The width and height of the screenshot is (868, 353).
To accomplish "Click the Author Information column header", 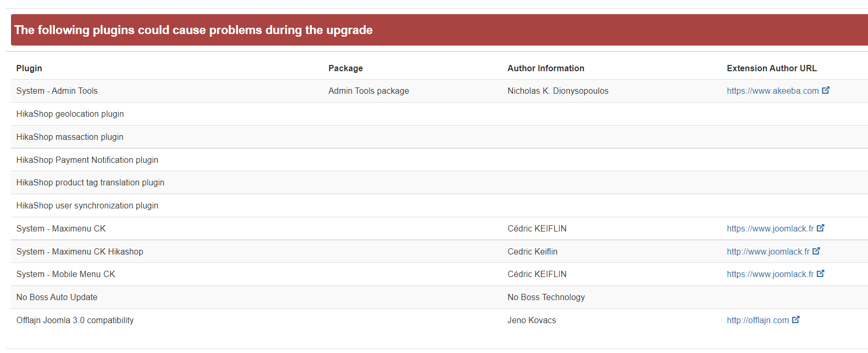I will (x=546, y=69).
